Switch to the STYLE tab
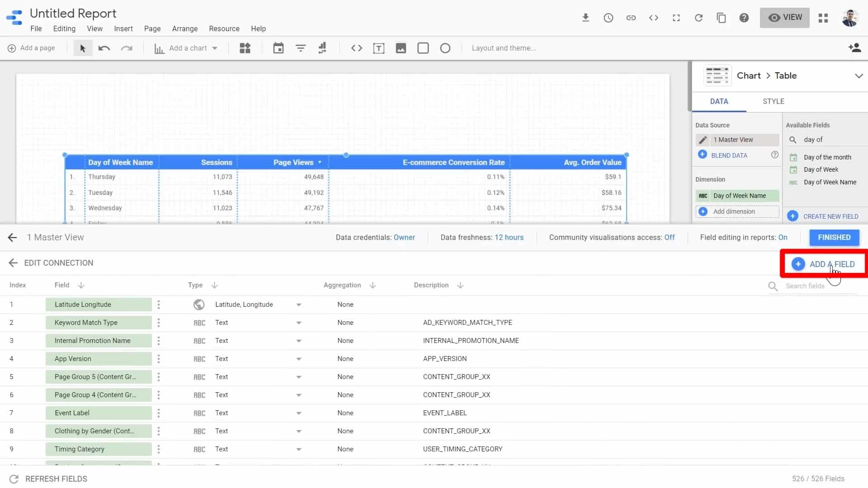The height and width of the screenshot is (488, 868). point(773,101)
